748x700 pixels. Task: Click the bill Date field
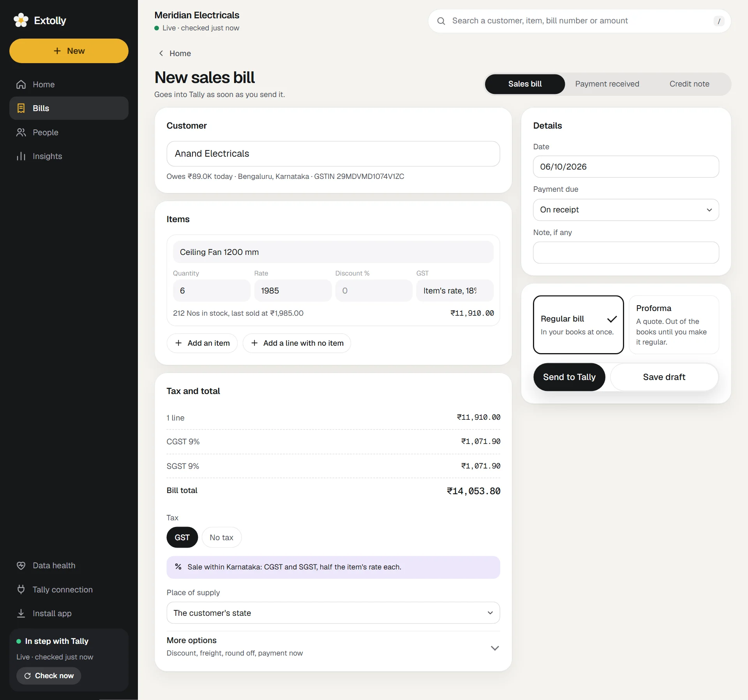tap(626, 167)
